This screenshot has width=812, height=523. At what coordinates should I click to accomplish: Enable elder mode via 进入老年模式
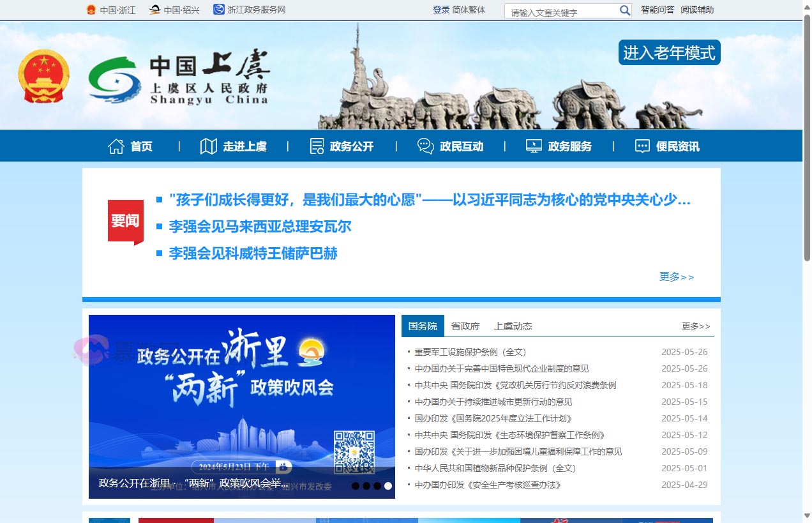coord(668,54)
